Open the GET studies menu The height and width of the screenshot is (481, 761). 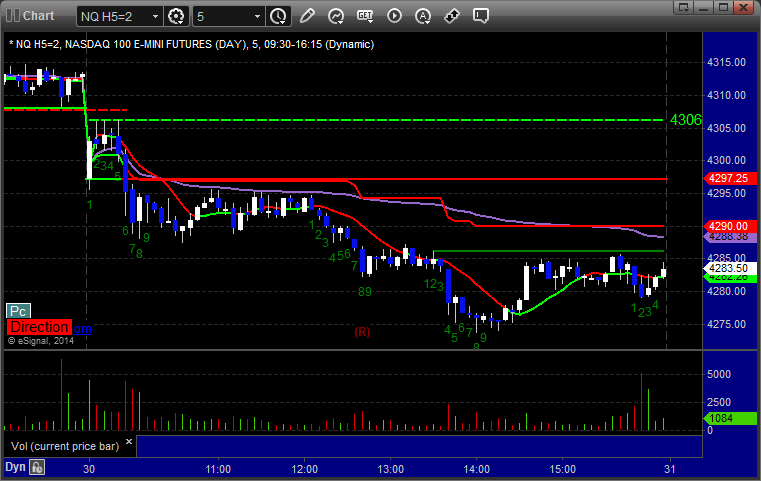[365, 16]
